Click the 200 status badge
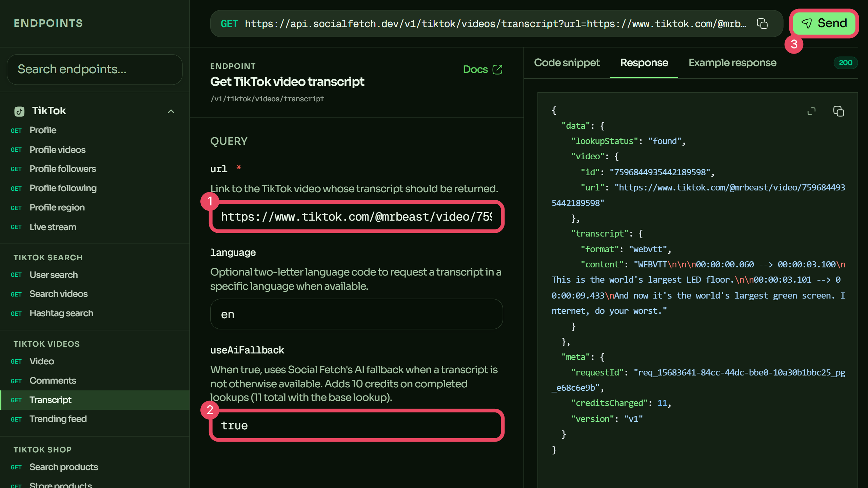This screenshot has width=868, height=488. tap(845, 63)
